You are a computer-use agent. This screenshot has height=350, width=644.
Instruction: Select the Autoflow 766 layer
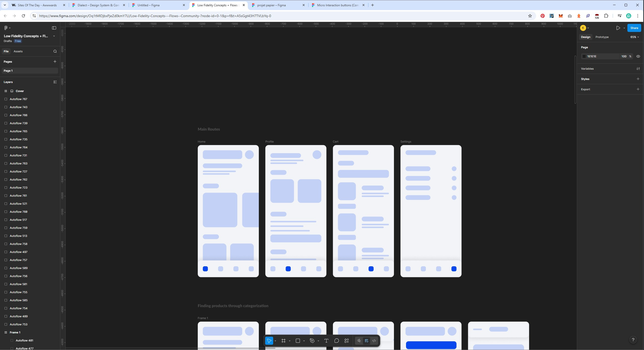(x=19, y=115)
